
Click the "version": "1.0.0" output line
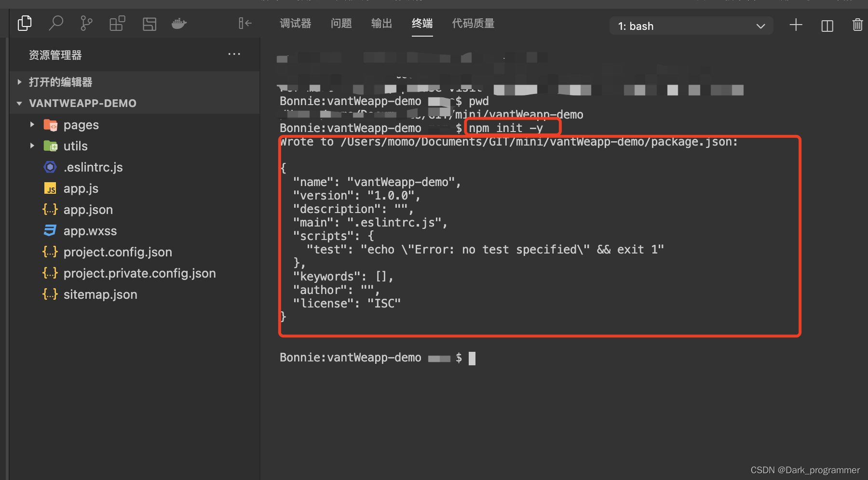[x=357, y=196]
